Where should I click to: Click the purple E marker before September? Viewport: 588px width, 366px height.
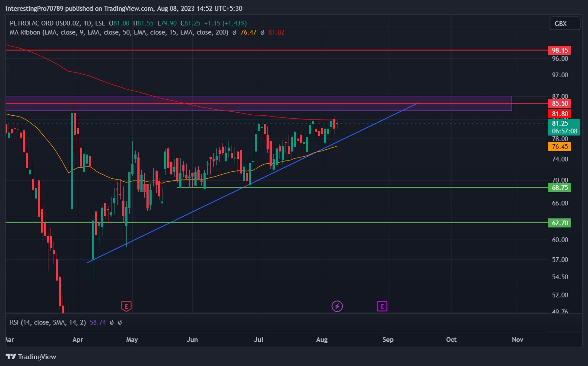(382, 306)
